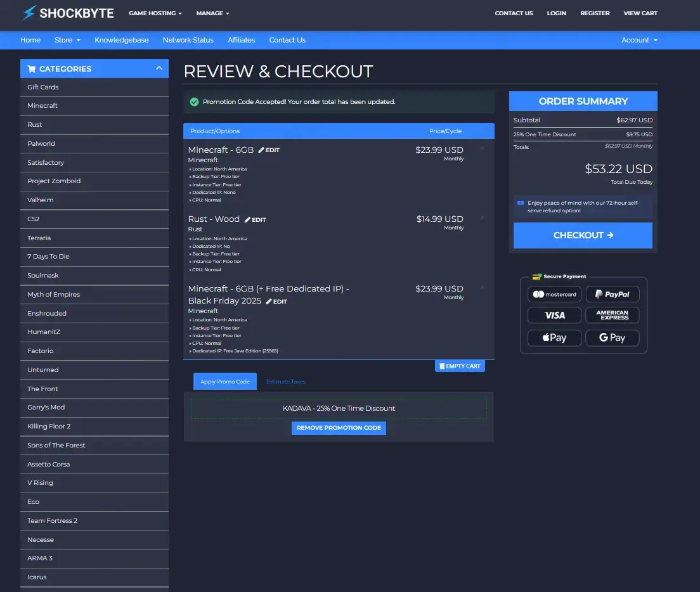The width and height of the screenshot is (700, 592).
Task: Switch to the Apply Promo Code tab
Action: tap(225, 382)
